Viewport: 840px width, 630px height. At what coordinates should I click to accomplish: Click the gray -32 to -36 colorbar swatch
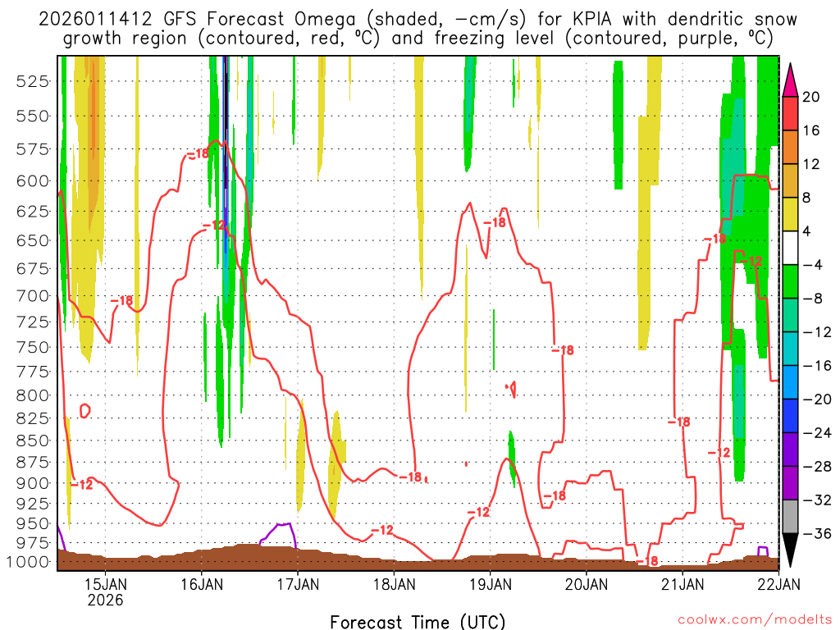[790, 517]
